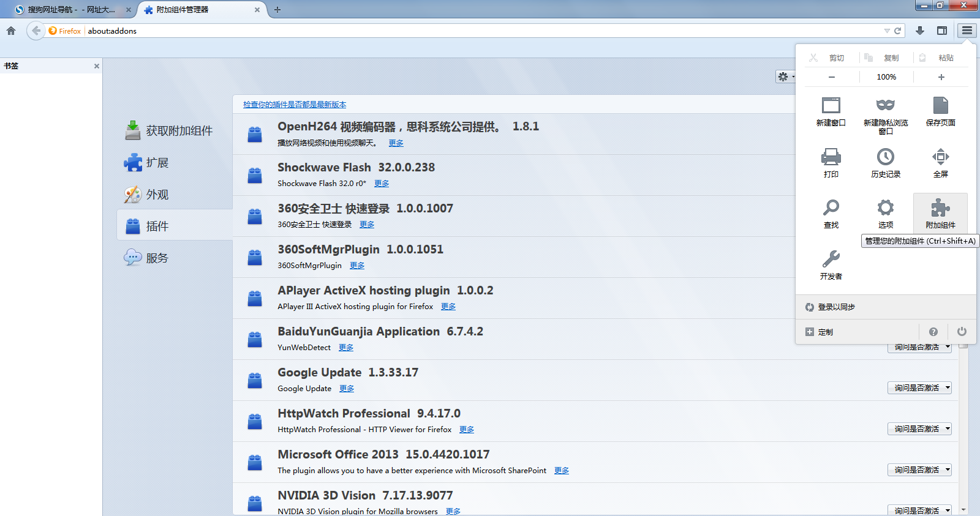Open the URL bar history dropdown arrow
The height and width of the screenshot is (516, 980).
887,31
